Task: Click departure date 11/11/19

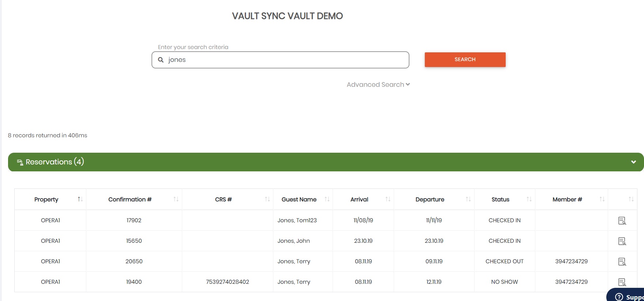Action: pyautogui.click(x=434, y=220)
